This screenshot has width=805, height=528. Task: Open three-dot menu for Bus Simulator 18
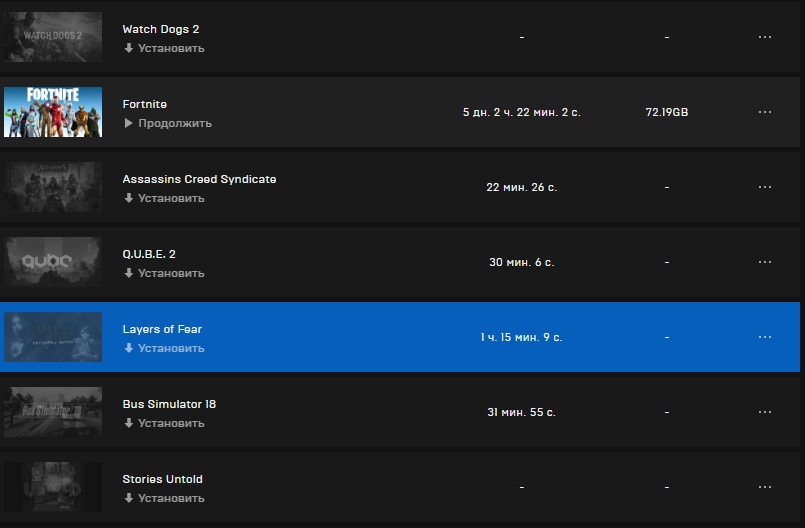(764, 412)
